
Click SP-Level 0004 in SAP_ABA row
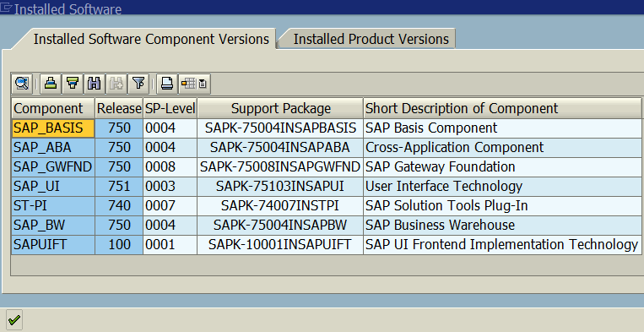click(170, 147)
